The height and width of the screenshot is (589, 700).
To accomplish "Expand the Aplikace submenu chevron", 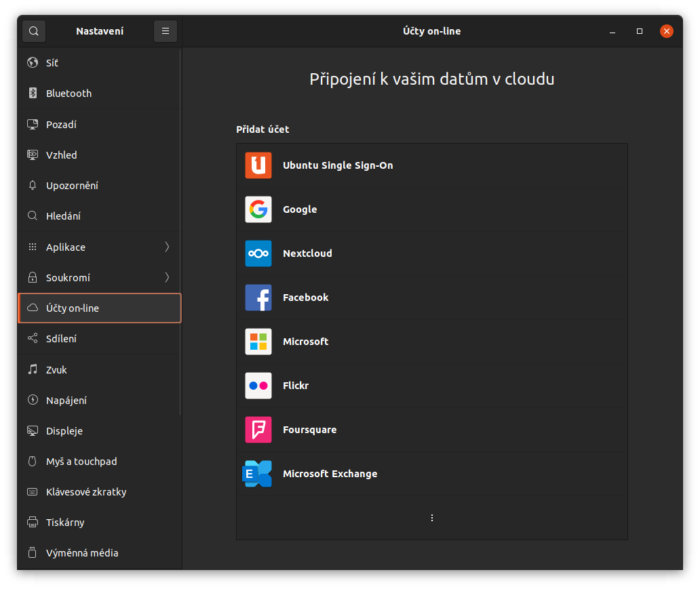I will 167,247.
